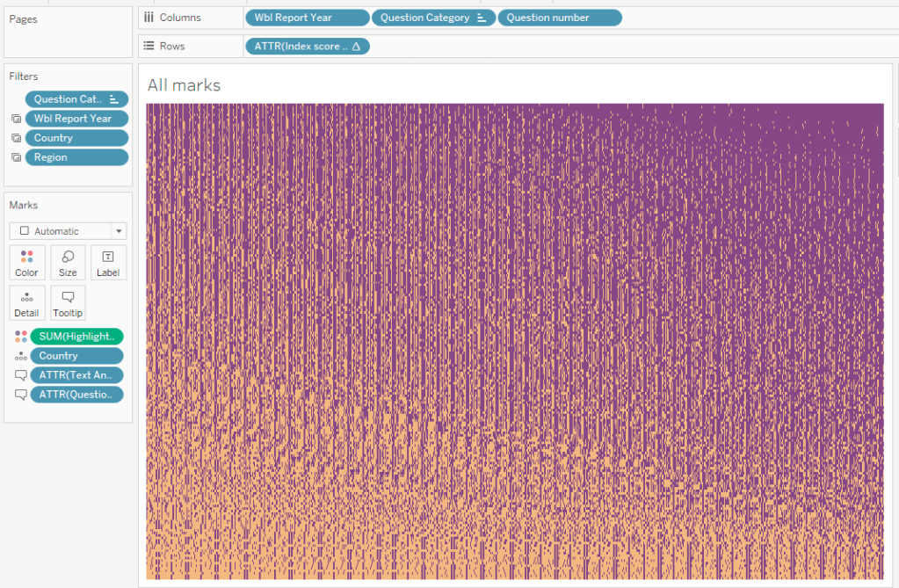
Task: Open the Color marks card
Action: 27,262
